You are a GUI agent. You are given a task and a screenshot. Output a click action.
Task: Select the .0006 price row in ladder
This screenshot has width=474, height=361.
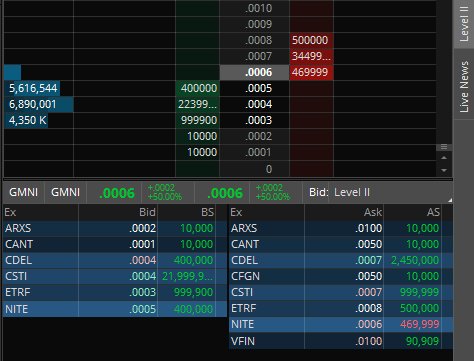(x=254, y=72)
